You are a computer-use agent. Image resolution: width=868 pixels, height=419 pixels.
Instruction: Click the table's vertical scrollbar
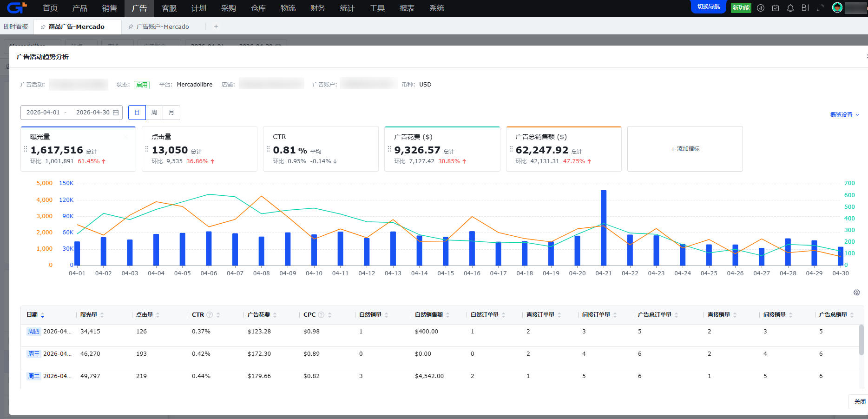pyautogui.click(x=861, y=340)
